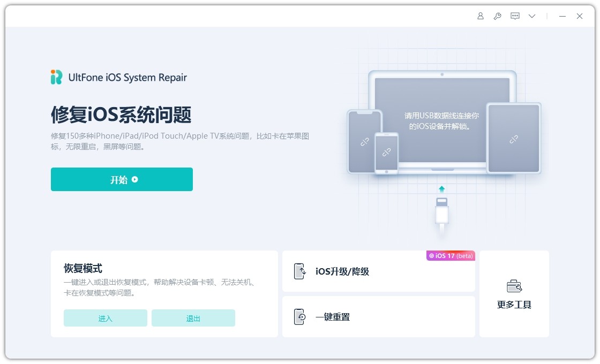Minimize the UltFone window

tap(562, 16)
